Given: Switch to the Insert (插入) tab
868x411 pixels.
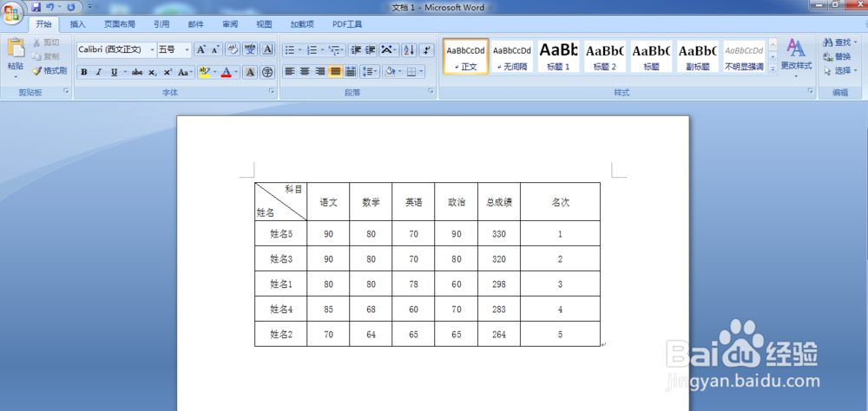Looking at the screenshot, I should (78, 23).
